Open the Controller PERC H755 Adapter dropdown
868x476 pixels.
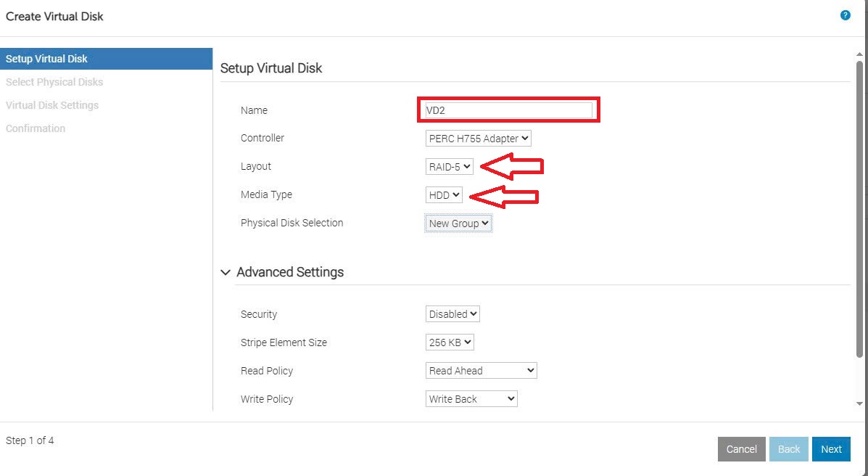click(x=478, y=139)
